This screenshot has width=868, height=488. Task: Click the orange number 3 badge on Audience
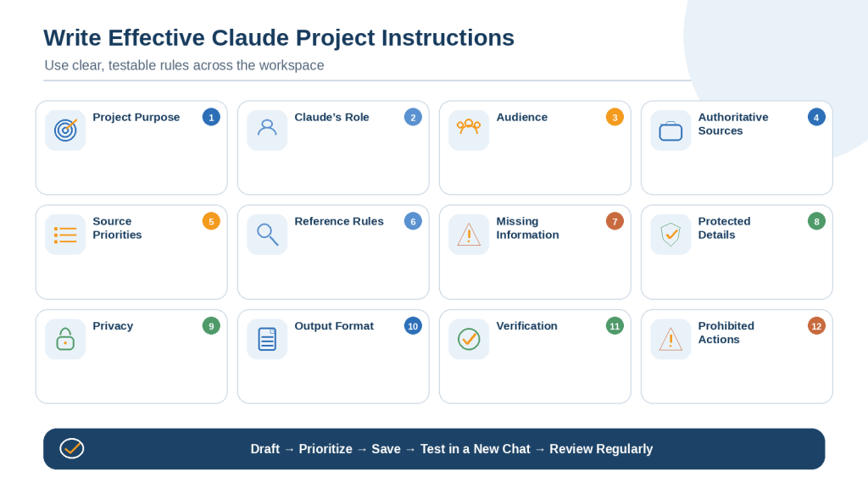[615, 117]
